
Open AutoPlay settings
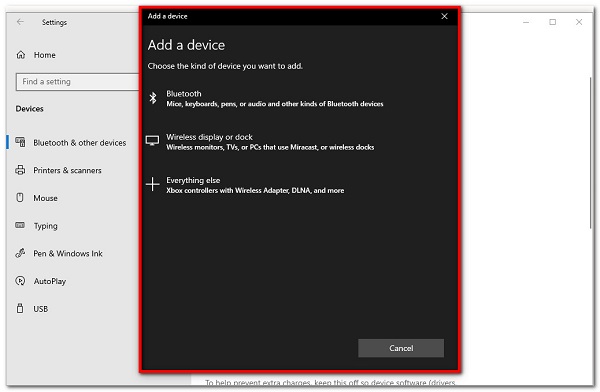tap(50, 281)
